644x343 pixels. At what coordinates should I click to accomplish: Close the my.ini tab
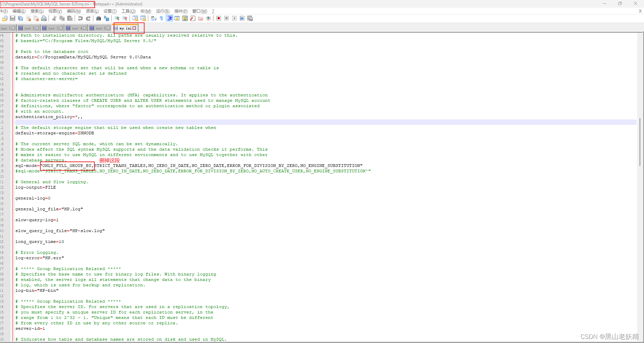point(134,28)
